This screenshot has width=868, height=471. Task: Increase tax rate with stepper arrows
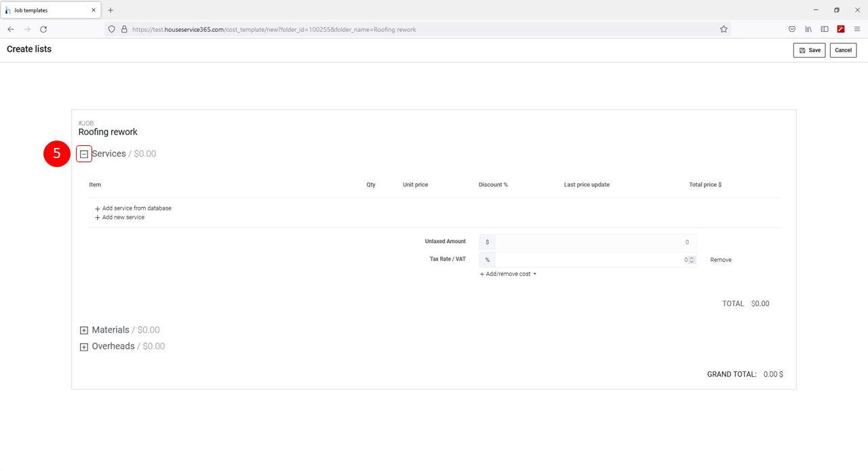[692, 258]
